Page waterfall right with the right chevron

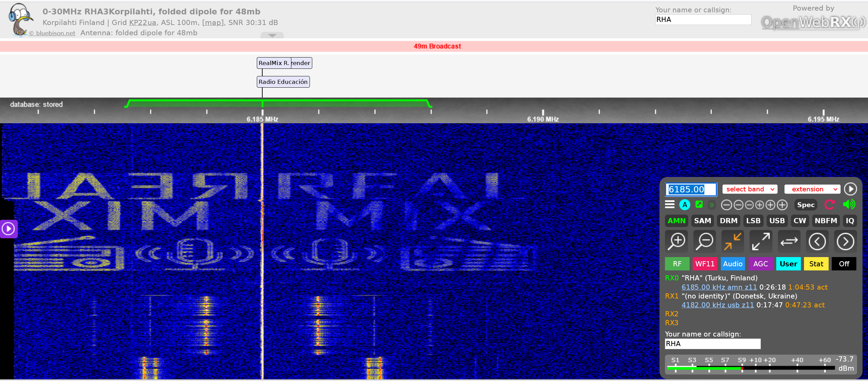845,242
